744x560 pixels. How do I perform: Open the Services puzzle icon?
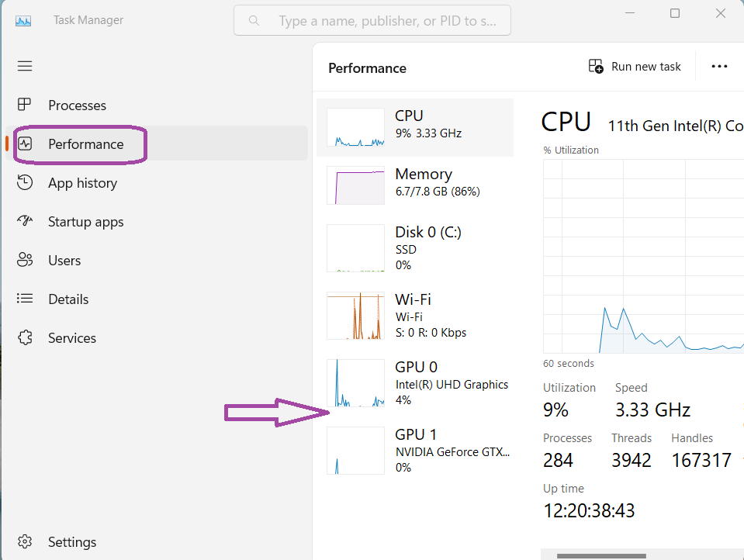pyautogui.click(x=25, y=337)
